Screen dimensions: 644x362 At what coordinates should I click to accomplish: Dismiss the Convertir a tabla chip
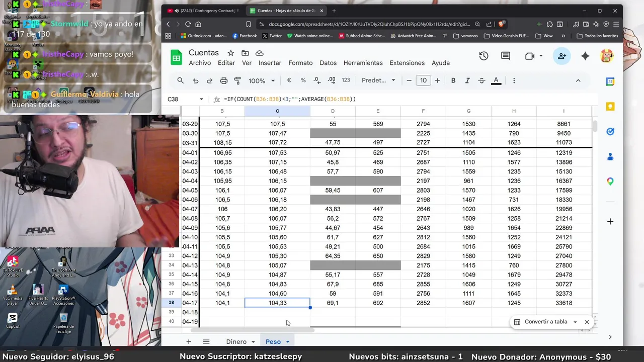tap(587, 322)
